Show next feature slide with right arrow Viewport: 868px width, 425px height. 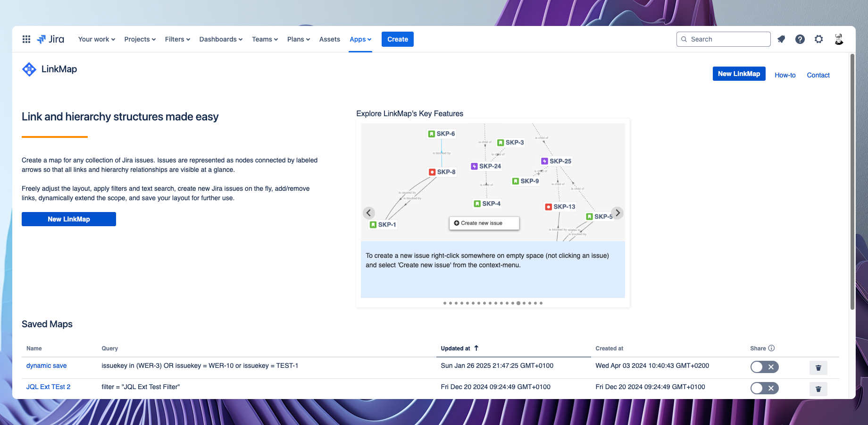[618, 213]
